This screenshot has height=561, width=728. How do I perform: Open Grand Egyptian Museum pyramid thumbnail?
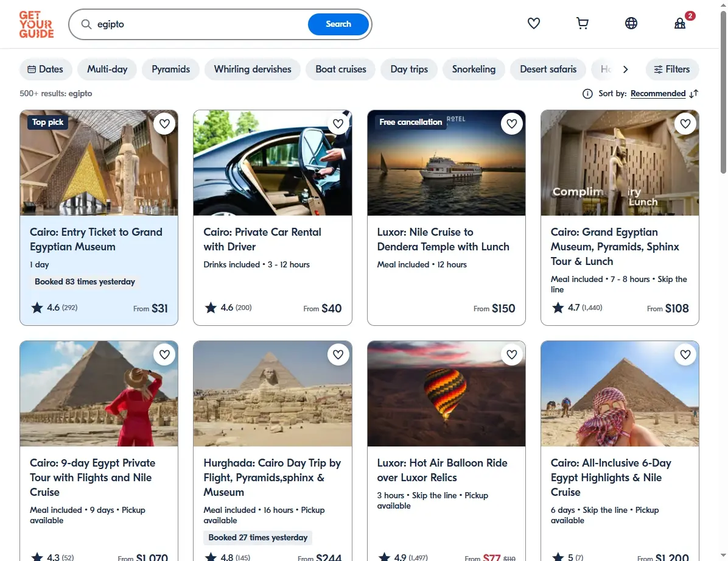[99, 163]
